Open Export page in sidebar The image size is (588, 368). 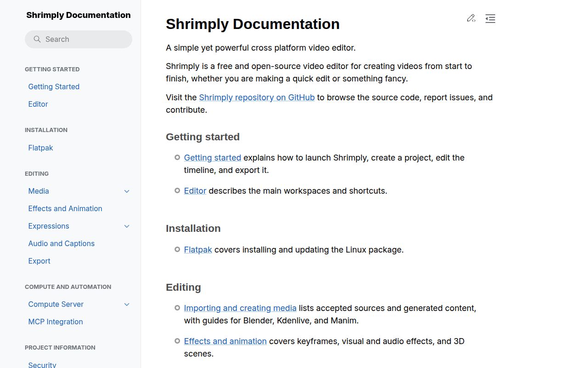point(39,261)
